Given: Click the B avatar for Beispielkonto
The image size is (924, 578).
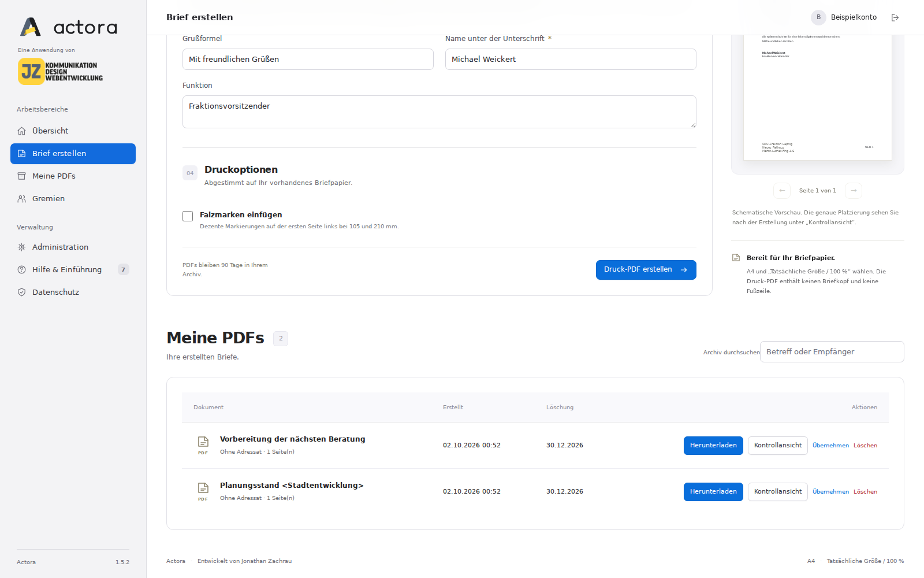Looking at the screenshot, I should click(x=818, y=17).
